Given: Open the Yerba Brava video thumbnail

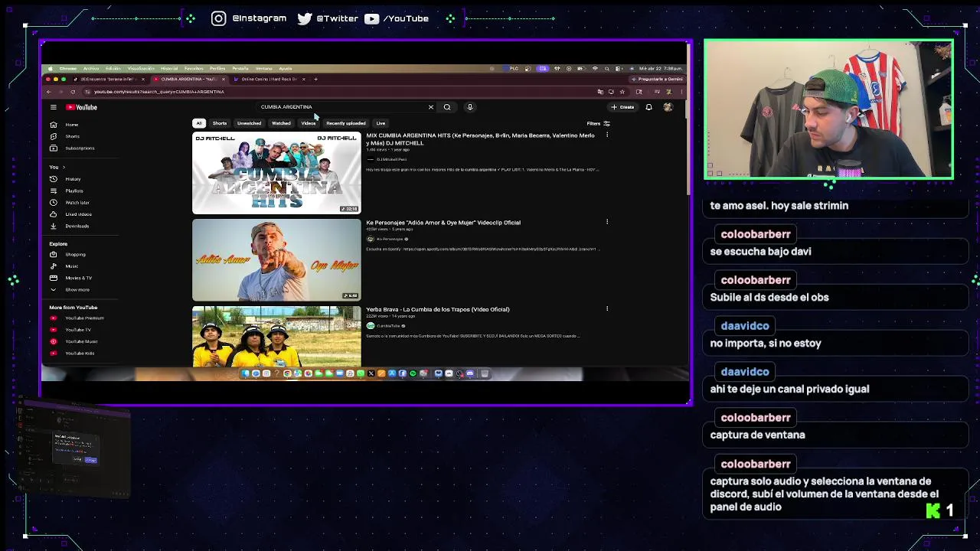Looking at the screenshot, I should [x=276, y=337].
